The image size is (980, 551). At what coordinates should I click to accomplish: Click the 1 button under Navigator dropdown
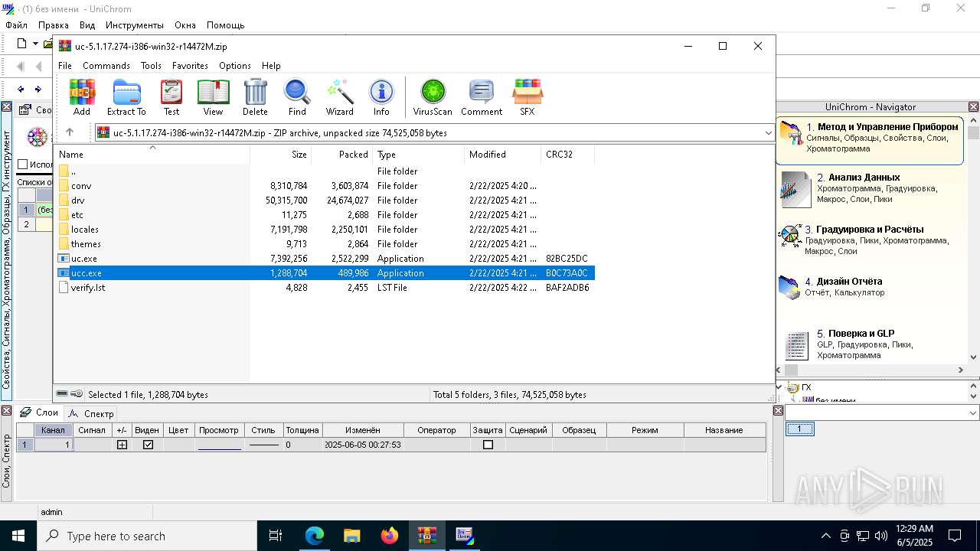click(x=799, y=429)
